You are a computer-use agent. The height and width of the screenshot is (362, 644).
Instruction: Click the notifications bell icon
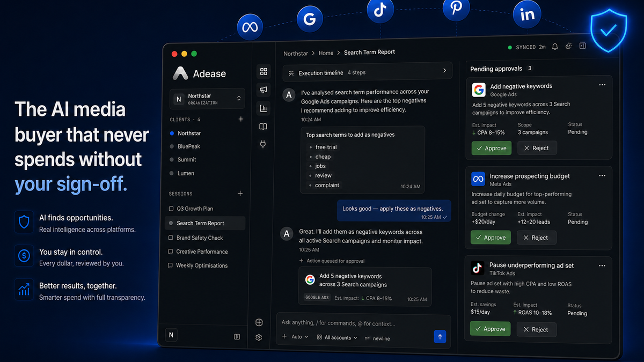555,47
